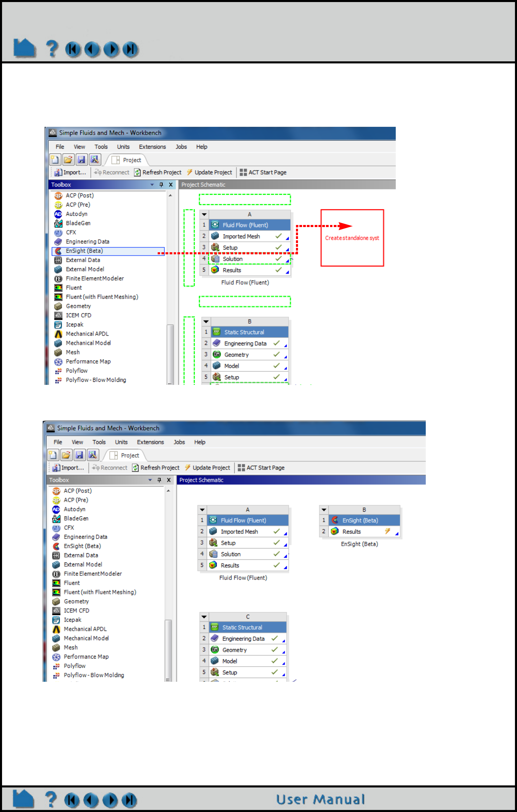The height and width of the screenshot is (812, 517).
Task: Click New project icon in upper Workbench toolbar
Action: click(55, 160)
